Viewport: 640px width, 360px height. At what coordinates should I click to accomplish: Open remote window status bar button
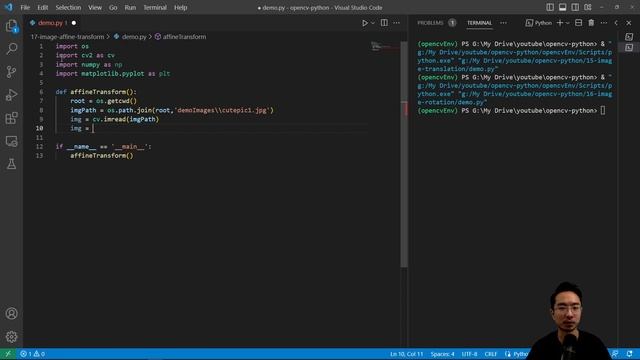click(x=8, y=354)
